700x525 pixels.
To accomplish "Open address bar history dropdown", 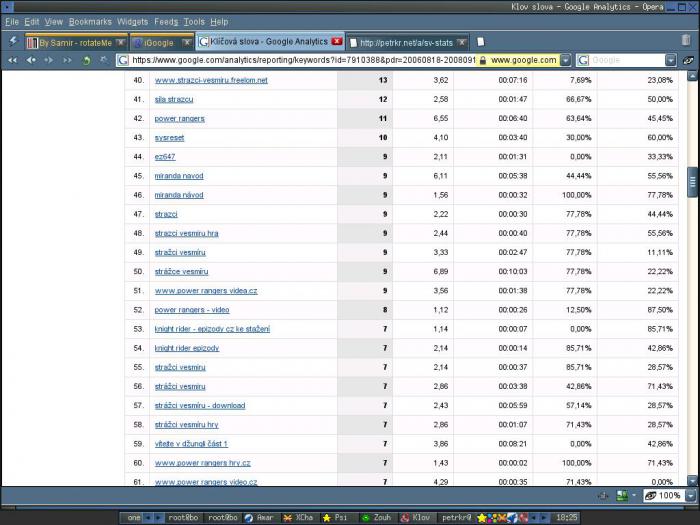I will pos(565,60).
